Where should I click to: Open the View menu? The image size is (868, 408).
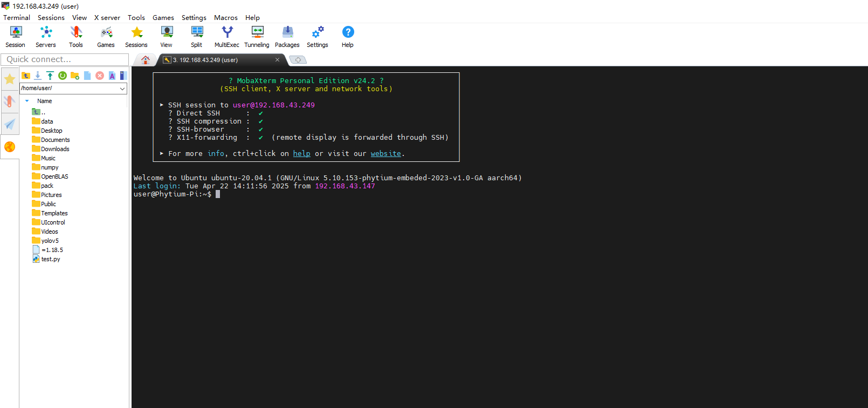[79, 18]
